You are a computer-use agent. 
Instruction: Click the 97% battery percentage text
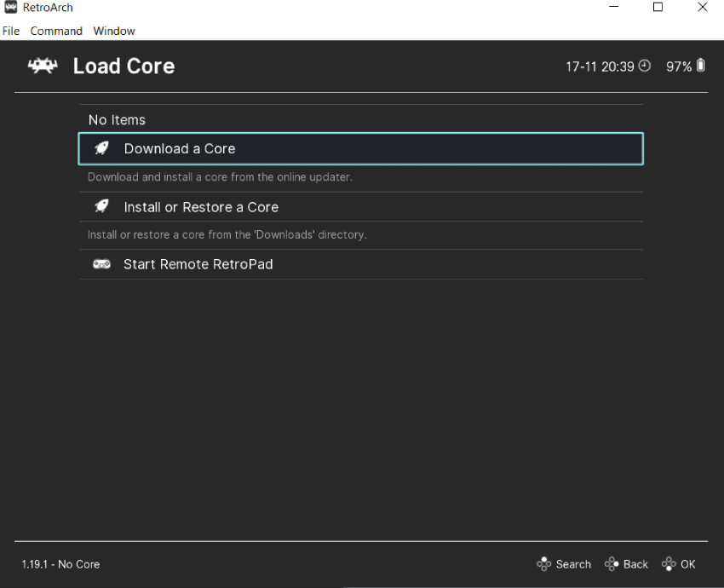[x=679, y=66]
